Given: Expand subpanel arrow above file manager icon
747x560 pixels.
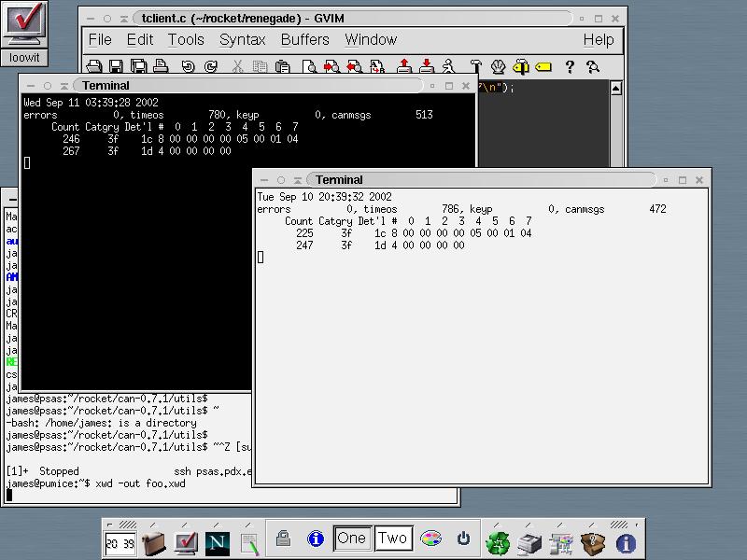Looking at the screenshot, I should [x=153, y=525].
